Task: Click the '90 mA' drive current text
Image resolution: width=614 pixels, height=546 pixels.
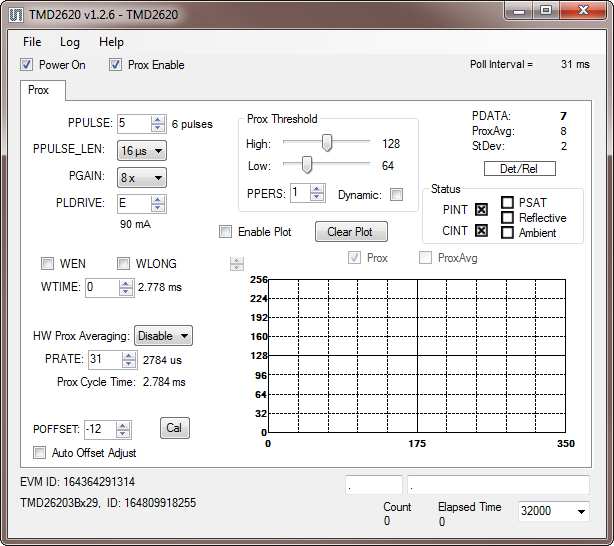Action: 135,224
